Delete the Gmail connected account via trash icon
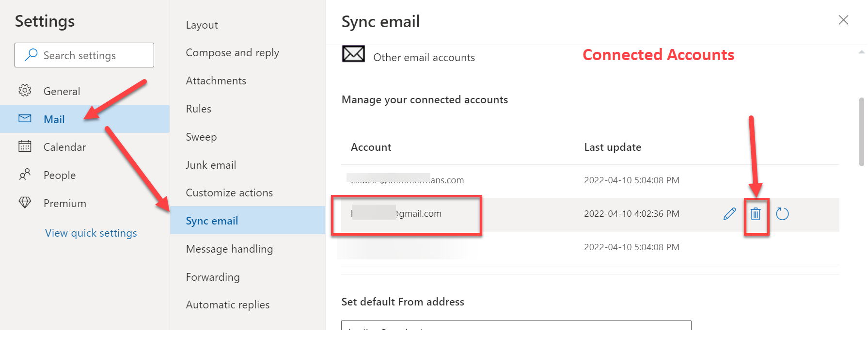868x353 pixels. coord(756,214)
